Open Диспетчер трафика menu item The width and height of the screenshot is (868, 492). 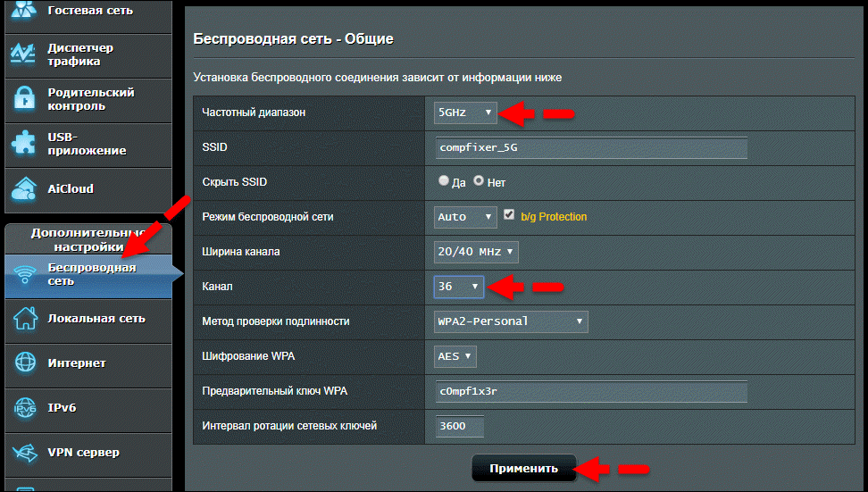[88, 56]
